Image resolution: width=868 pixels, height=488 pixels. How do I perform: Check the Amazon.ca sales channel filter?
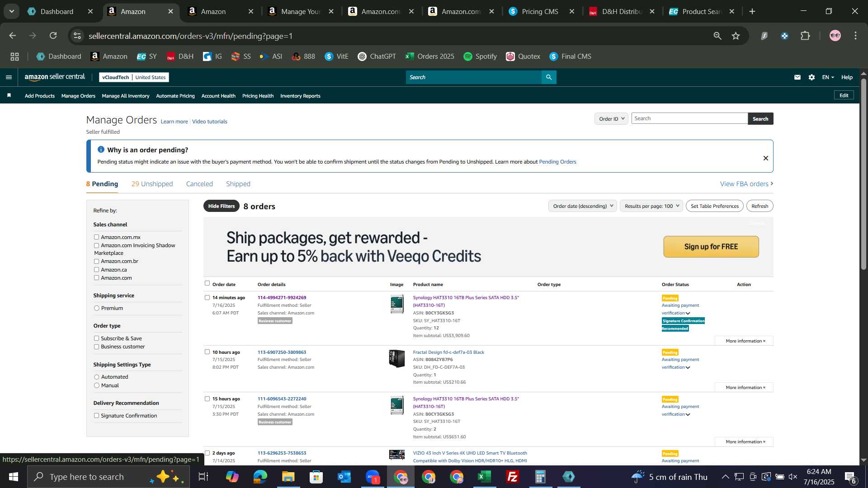point(96,270)
